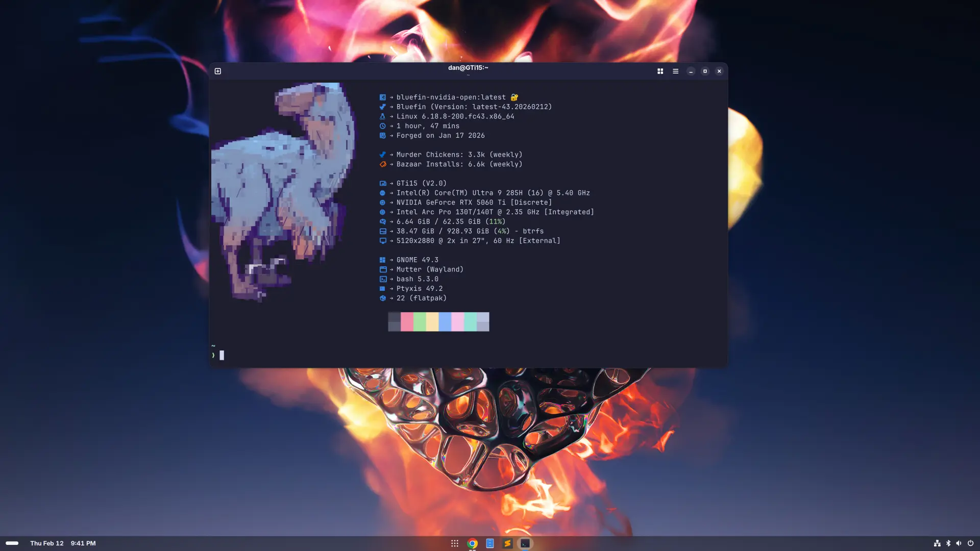The height and width of the screenshot is (551, 980).
Task: Click the Forged on Jan 17 2026 line
Action: coord(440,136)
